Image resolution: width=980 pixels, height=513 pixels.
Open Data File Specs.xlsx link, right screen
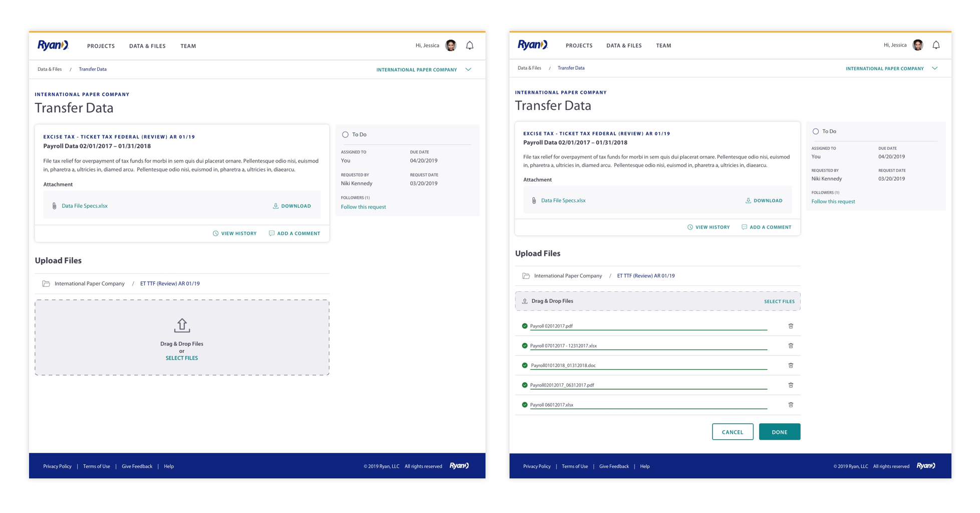(x=563, y=201)
